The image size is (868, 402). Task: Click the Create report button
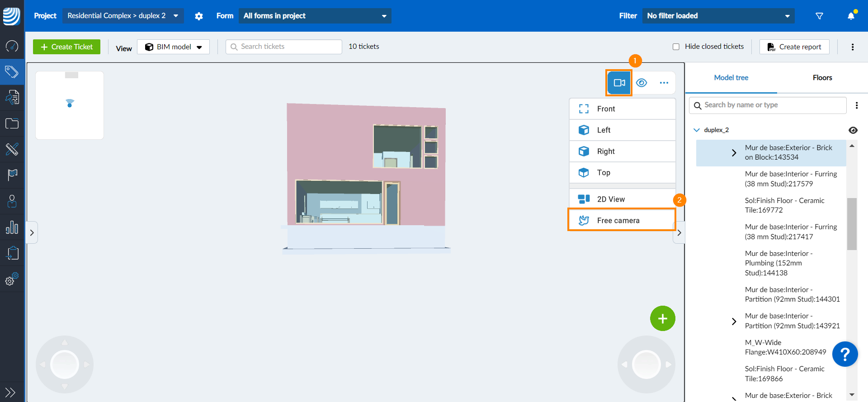(x=794, y=47)
